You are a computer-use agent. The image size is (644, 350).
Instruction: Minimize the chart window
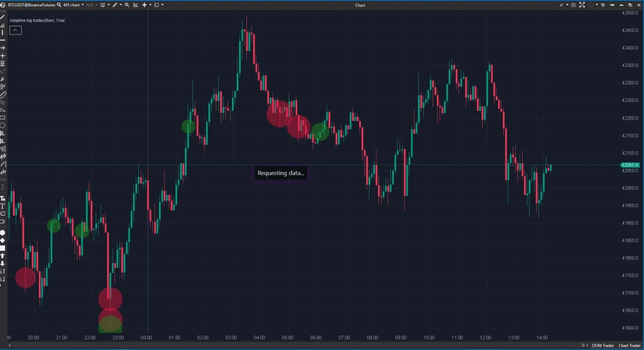(621, 5)
